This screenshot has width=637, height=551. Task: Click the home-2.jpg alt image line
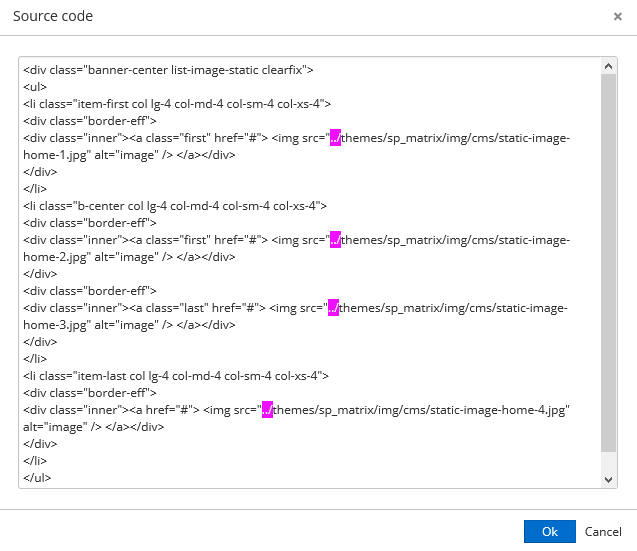point(129,257)
